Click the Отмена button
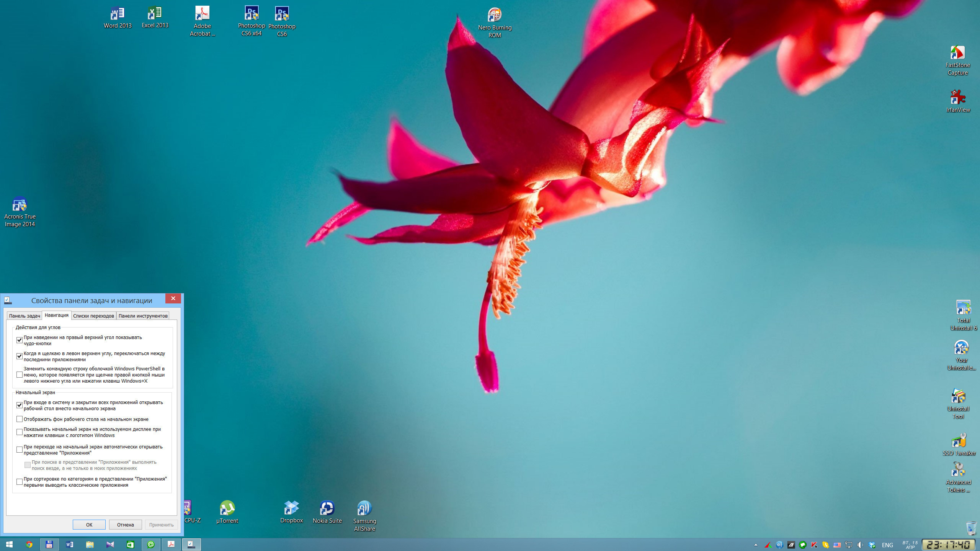 point(125,525)
